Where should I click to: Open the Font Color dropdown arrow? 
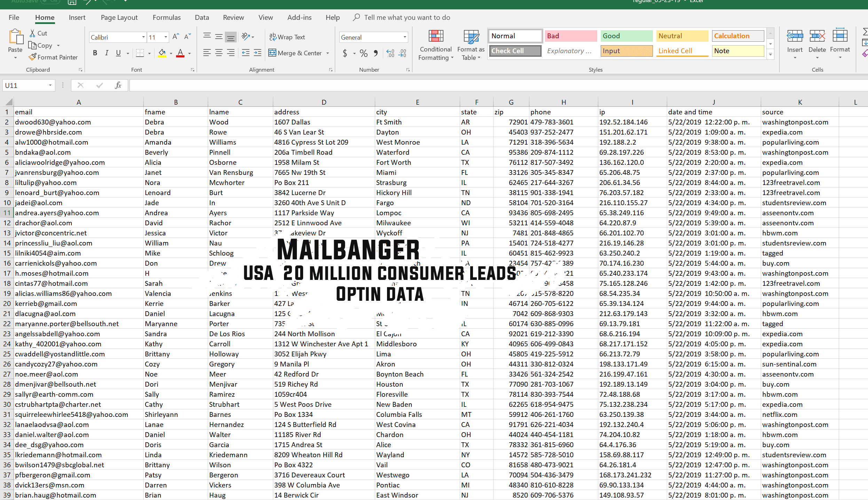tap(189, 53)
